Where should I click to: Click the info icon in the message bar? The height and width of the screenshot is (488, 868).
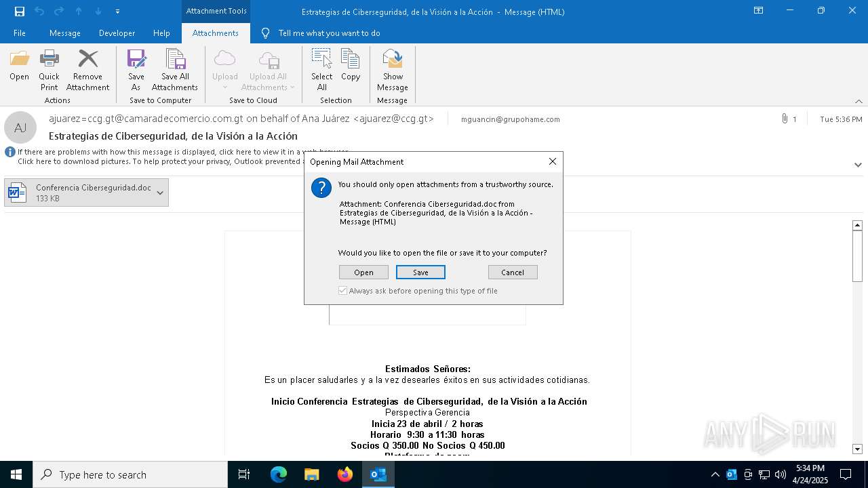(10, 152)
